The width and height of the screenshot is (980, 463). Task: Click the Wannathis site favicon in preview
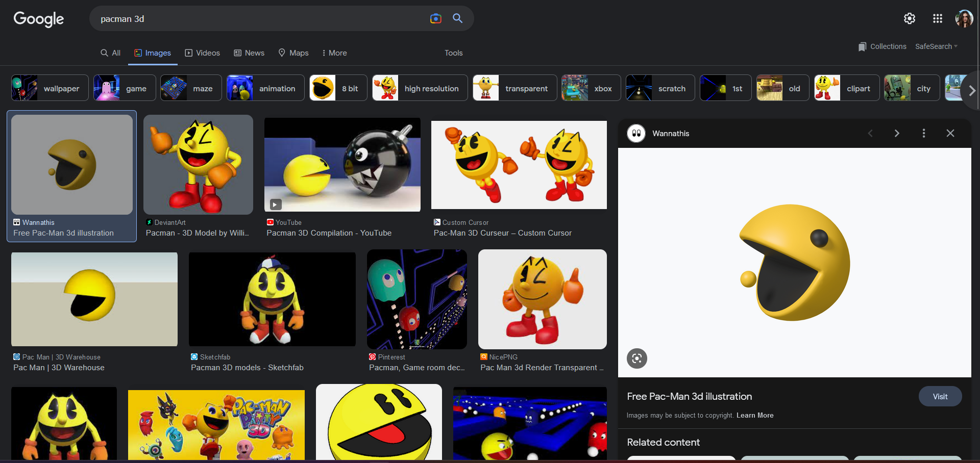pyautogui.click(x=636, y=134)
